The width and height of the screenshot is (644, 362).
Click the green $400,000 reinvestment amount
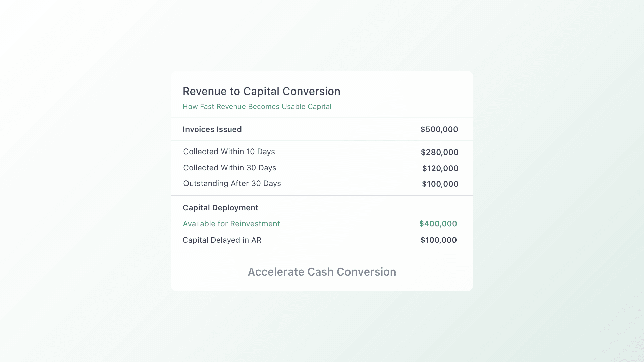tap(438, 224)
